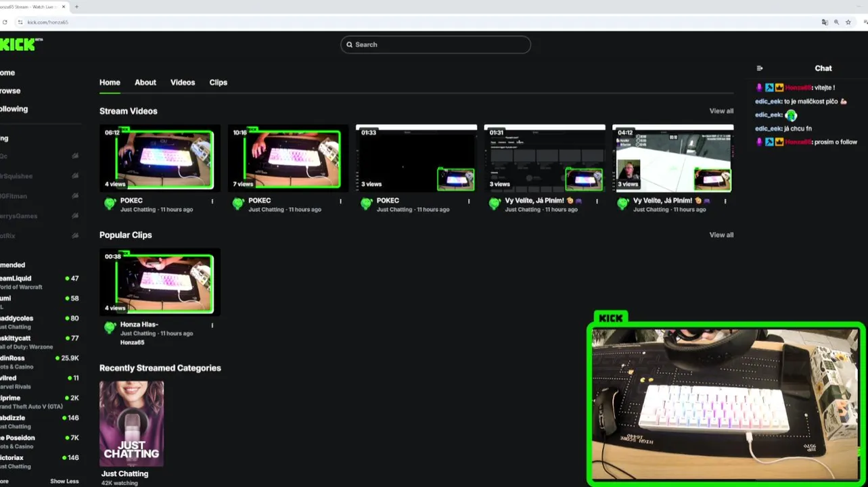Open options menu for third POKEC video
The image size is (868, 487).
469,201
